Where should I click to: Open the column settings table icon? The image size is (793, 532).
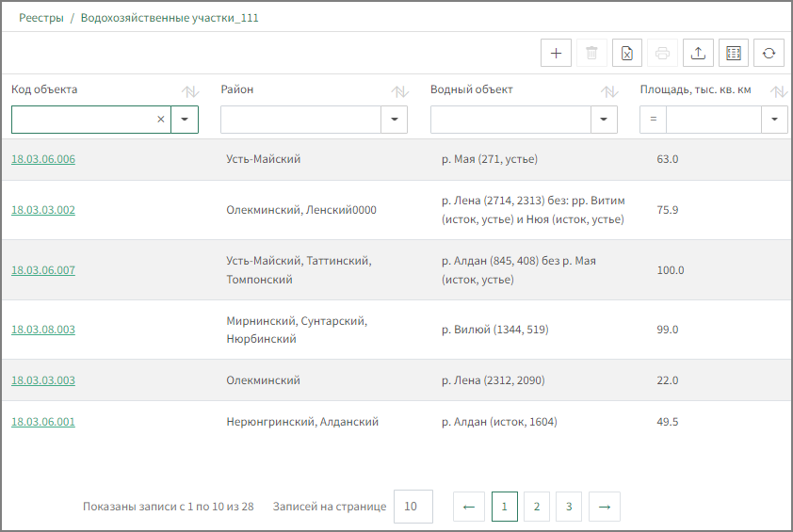point(734,54)
